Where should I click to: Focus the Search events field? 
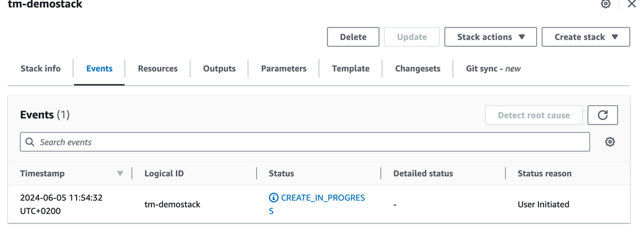click(x=311, y=142)
